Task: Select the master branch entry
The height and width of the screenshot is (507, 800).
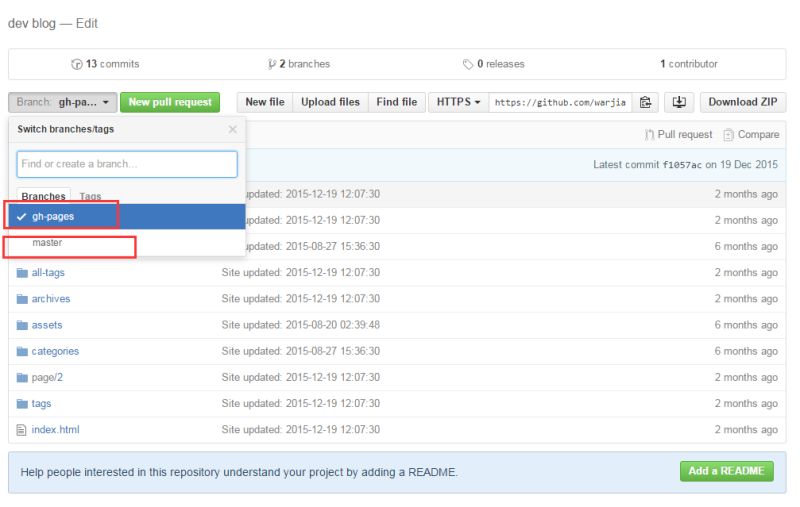Action: click(127, 243)
